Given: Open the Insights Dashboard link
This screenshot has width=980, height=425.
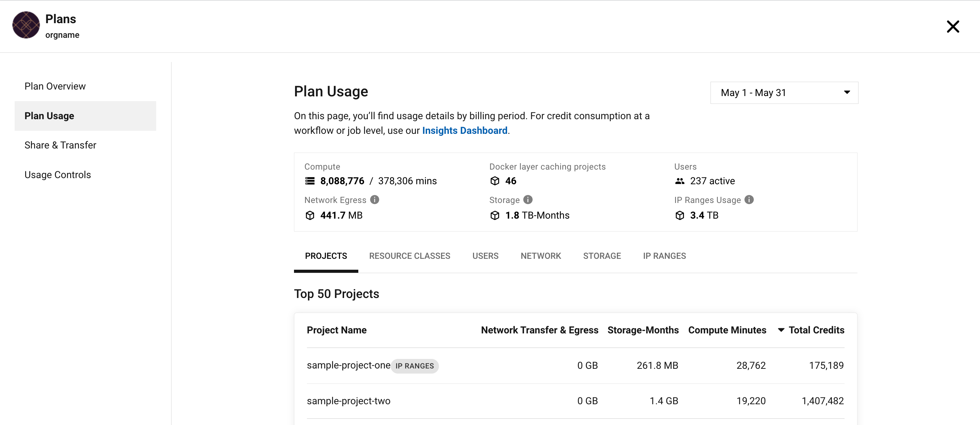Looking at the screenshot, I should tap(464, 131).
